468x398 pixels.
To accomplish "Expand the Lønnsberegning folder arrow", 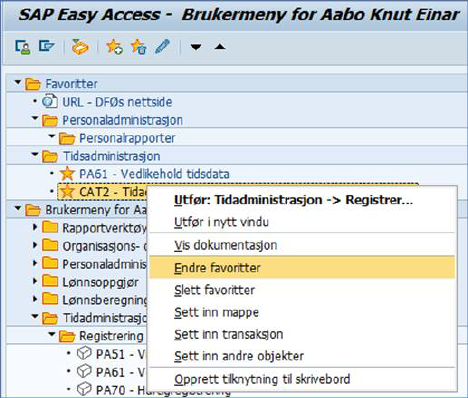I will [35, 299].
